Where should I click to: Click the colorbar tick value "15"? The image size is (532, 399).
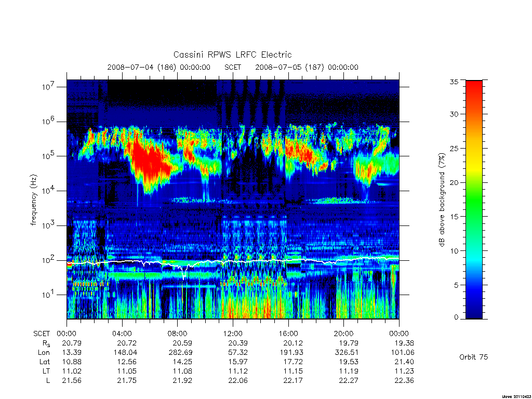[454, 217]
